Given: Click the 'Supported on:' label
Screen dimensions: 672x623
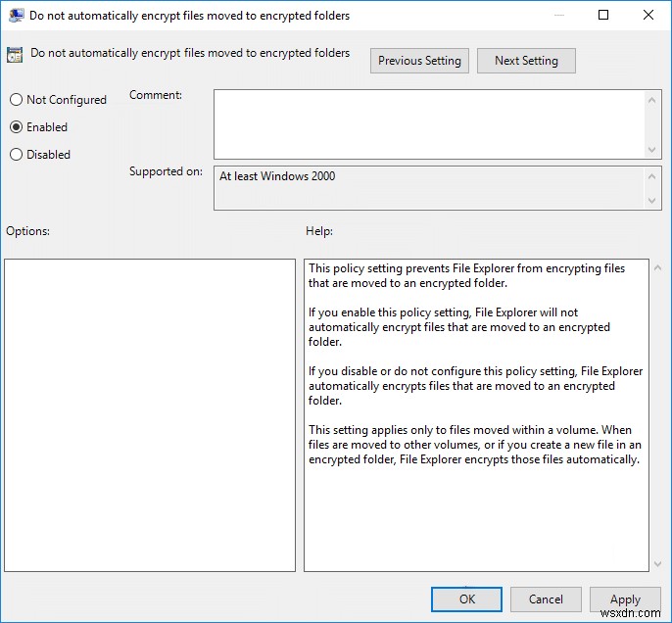Looking at the screenshot, I should [166, 171].
